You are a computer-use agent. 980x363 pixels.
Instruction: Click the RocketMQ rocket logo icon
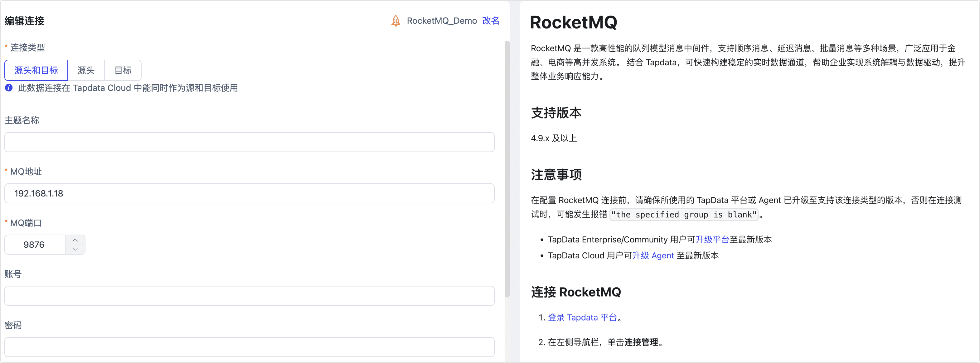point(396,21)
